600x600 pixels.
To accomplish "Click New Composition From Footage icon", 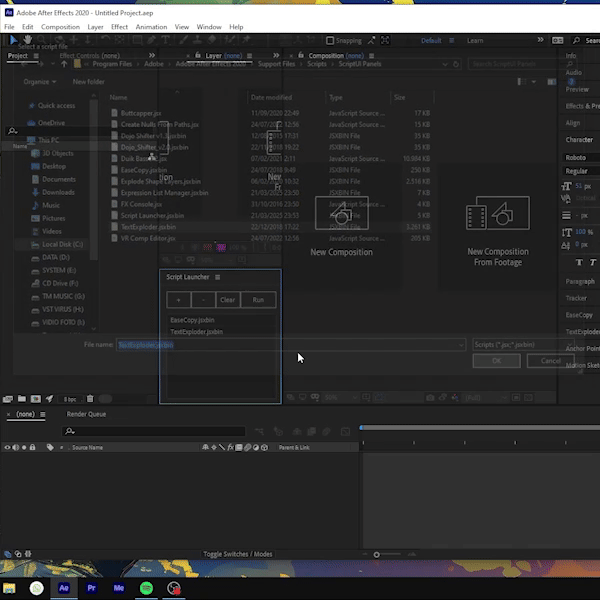I will click(x=498, y=213).
